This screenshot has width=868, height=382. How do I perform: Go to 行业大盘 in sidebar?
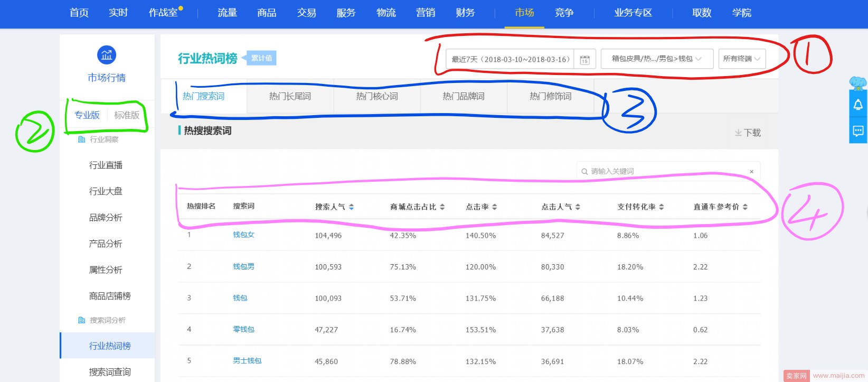[106, 191]
